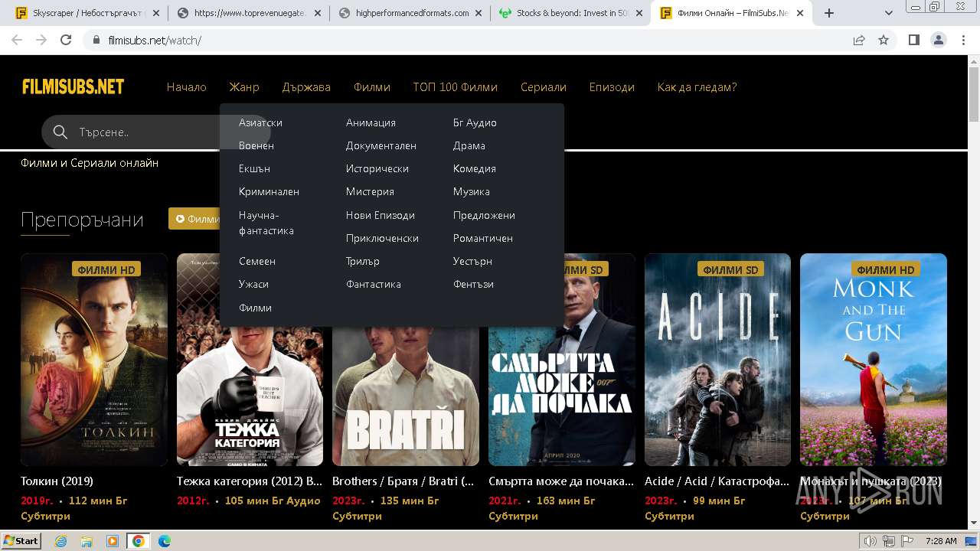Viewport: 980px width, 551px height.
Task: Click the share page icon in address bar
Action: (859, 41)
